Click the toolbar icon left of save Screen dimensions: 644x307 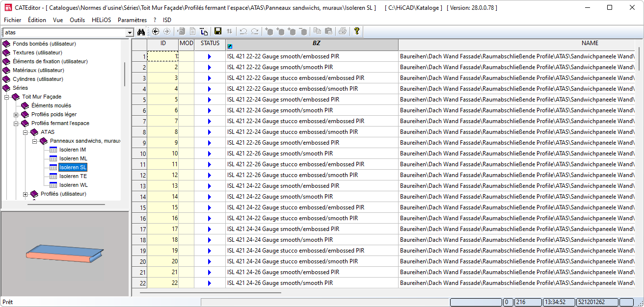(x=204, y=31)
